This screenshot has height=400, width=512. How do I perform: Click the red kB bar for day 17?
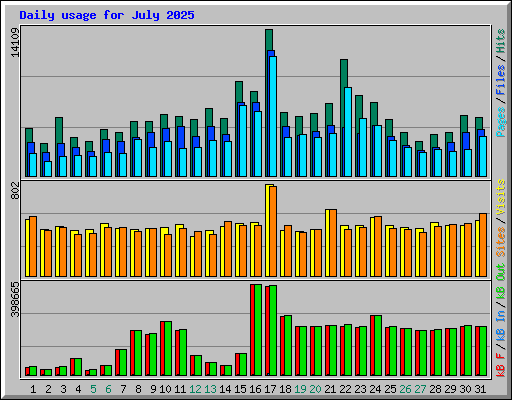tap(268, 331)
